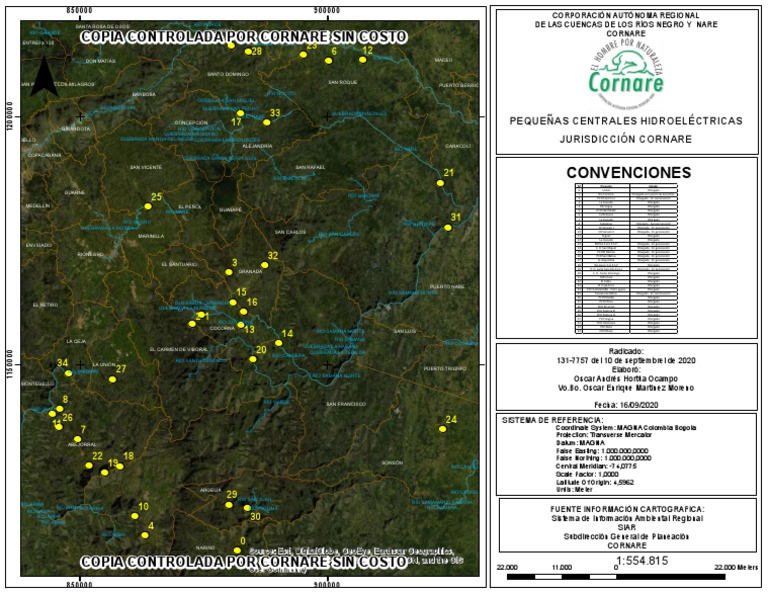Click the SAN LUIS map label
The height and width of the screenshot is (594, 768).
(x=405, y=332)
